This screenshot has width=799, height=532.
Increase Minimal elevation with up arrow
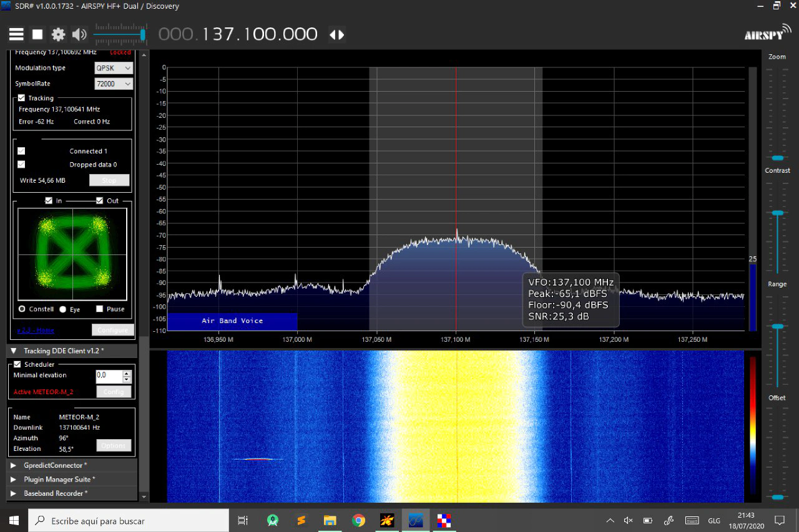tap(127, 373)
